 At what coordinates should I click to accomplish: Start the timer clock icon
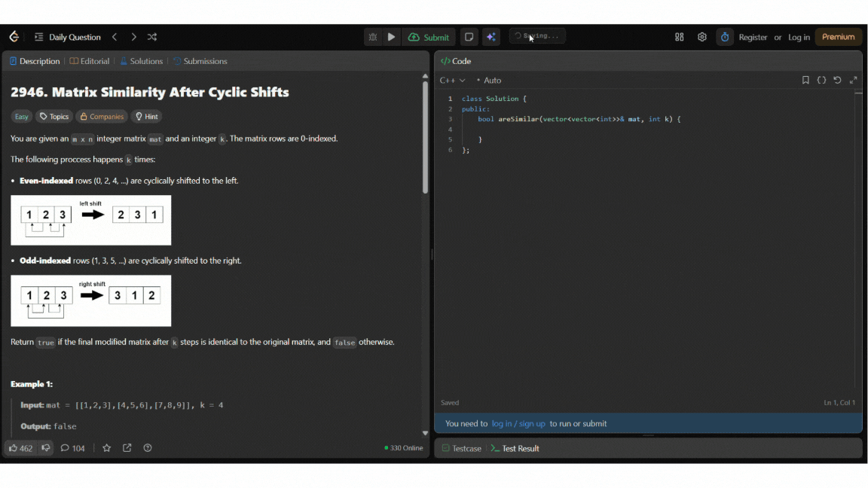[725, 37]
